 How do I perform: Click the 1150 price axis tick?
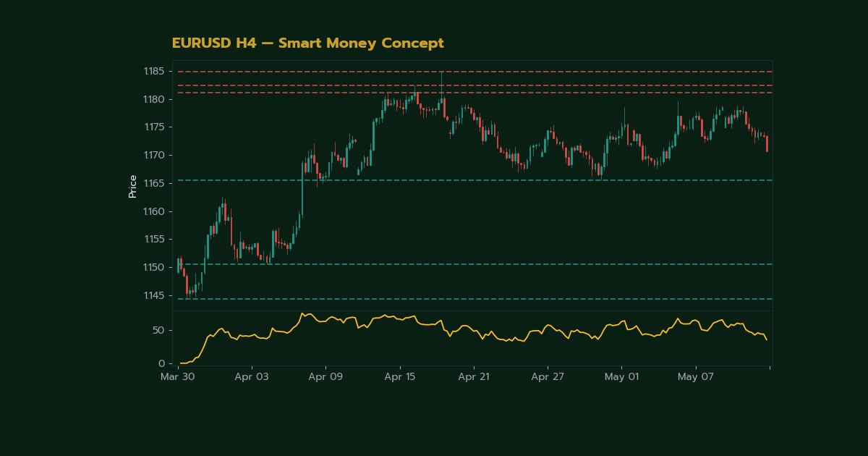[153, 267]
